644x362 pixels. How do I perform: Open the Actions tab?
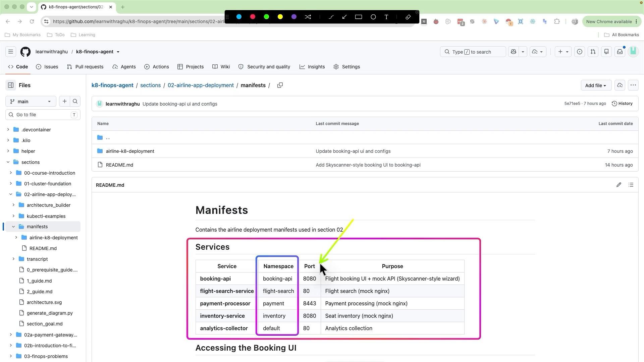[157, 67]
